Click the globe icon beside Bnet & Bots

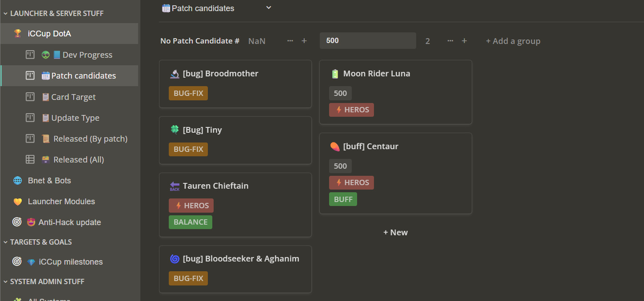pos(17,181)
